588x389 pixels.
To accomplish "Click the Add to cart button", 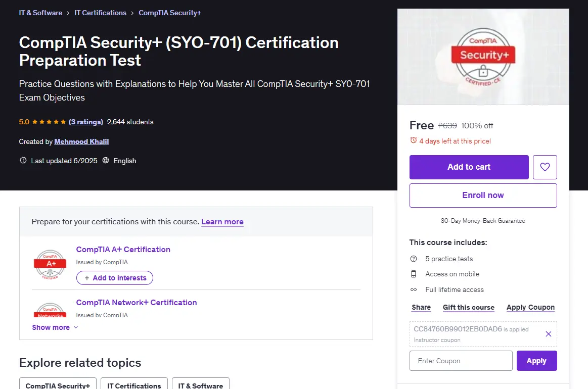I will point(469,167).
